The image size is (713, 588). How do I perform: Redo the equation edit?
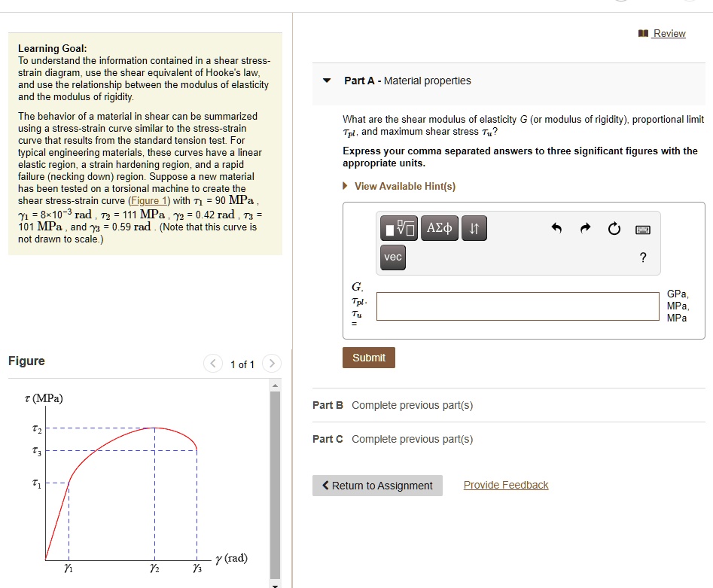585,228
